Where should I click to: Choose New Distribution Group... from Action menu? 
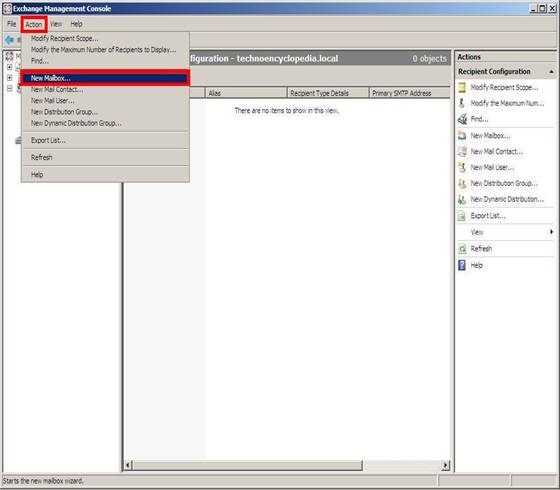105,112
